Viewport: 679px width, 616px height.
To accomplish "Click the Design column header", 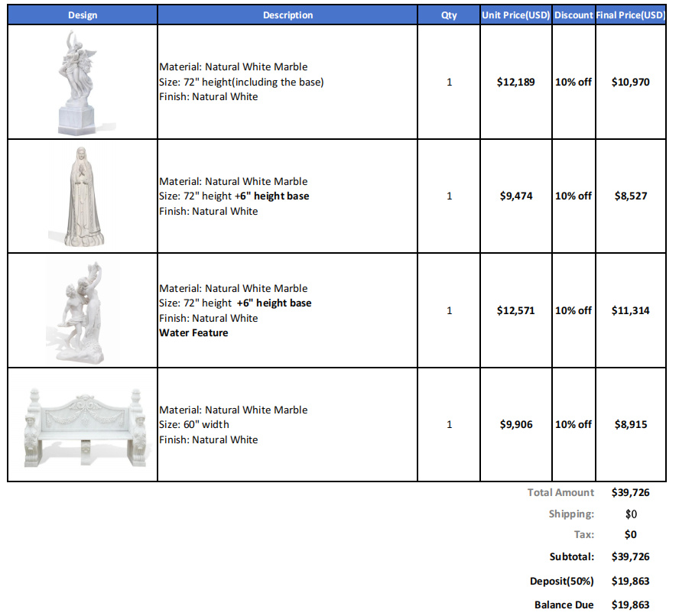I will point(83,15).
